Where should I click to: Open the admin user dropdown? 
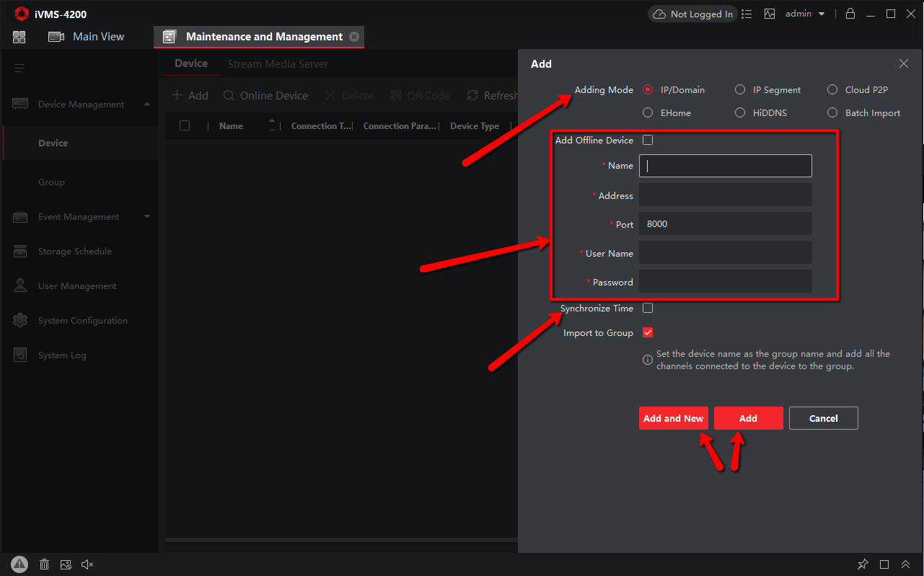coord(805,14)
